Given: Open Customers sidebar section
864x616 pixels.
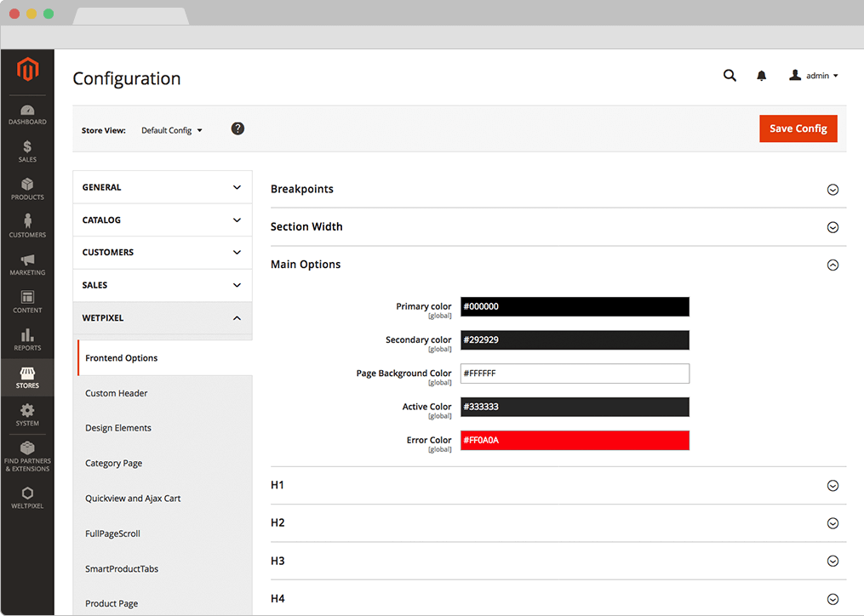Looking at the screenshot, I should tap(27, 226).
